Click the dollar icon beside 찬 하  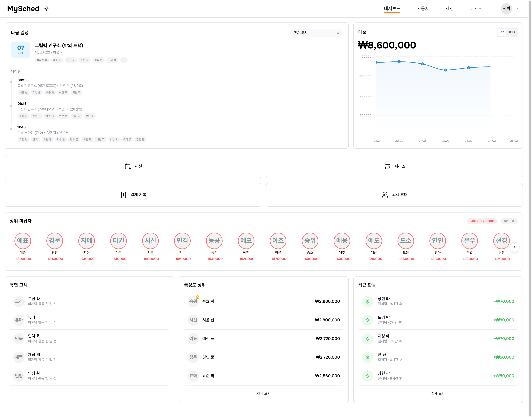click(x=367, y=357)
